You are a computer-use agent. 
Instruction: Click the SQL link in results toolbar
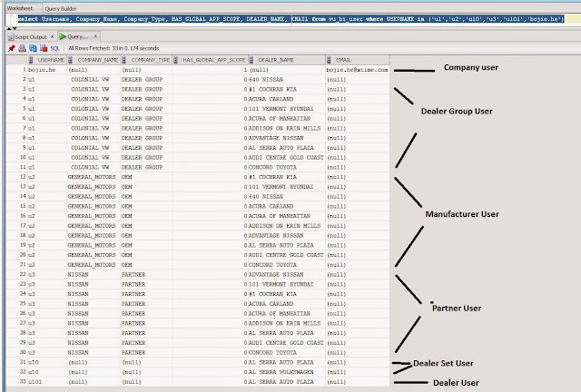54,48
